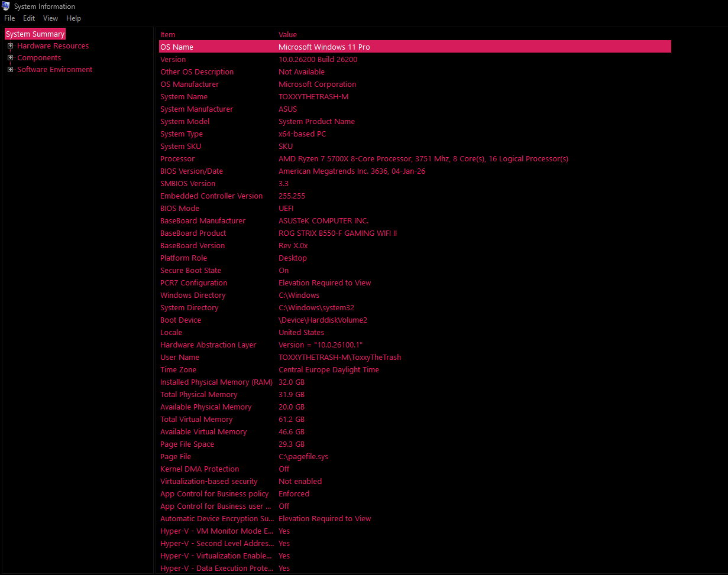This screenshot has width=728, height=575.
Task: Expand the Software Environment node
Action: point(10,70)
